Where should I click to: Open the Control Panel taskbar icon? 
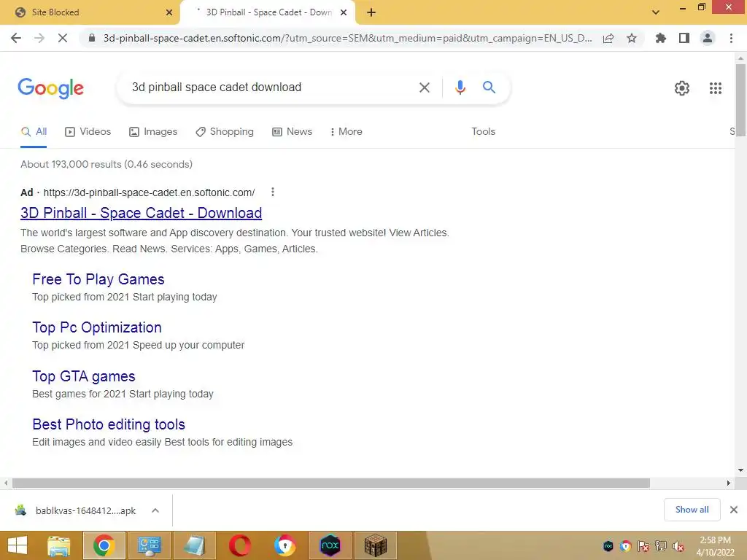click(x=150, y=545)
